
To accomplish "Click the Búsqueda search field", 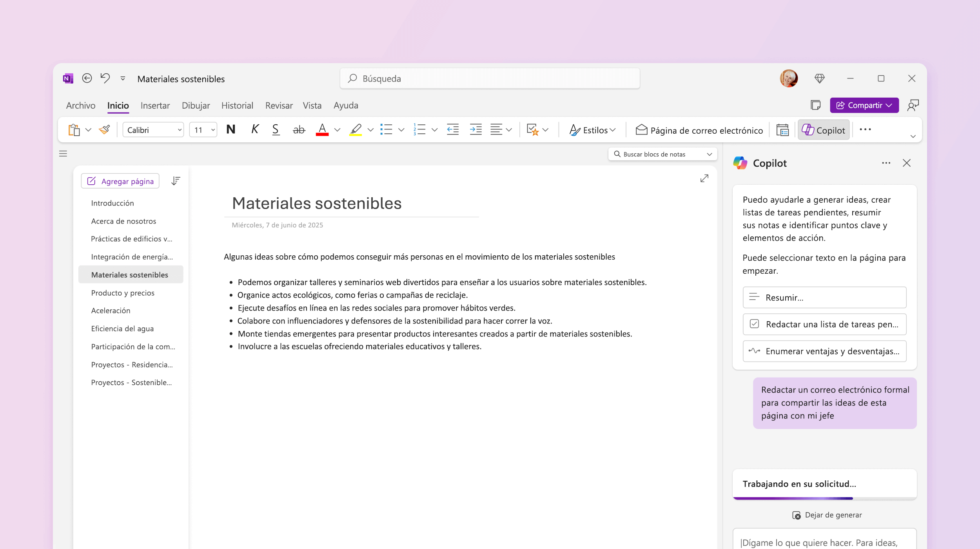I will click(x=490, y=78).
